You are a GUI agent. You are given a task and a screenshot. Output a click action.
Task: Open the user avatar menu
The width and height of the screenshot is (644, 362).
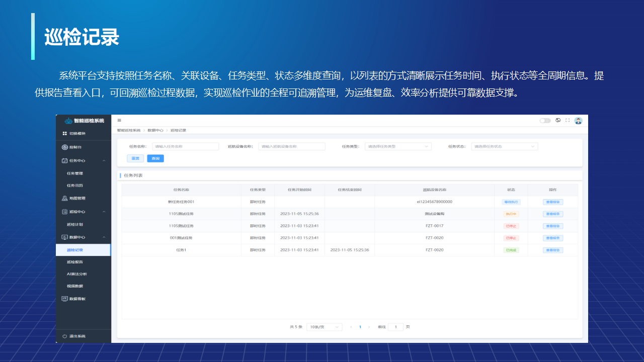click(x=578, y=121)
